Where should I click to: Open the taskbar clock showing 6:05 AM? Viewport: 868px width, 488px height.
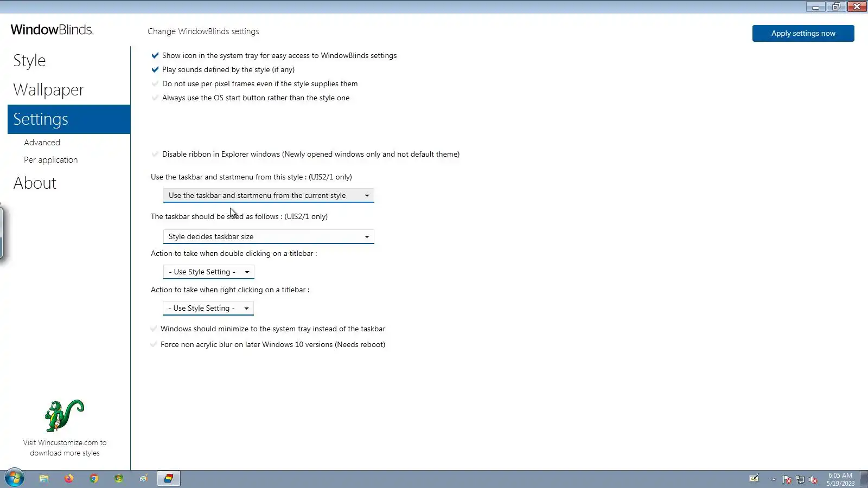(840, 479)
